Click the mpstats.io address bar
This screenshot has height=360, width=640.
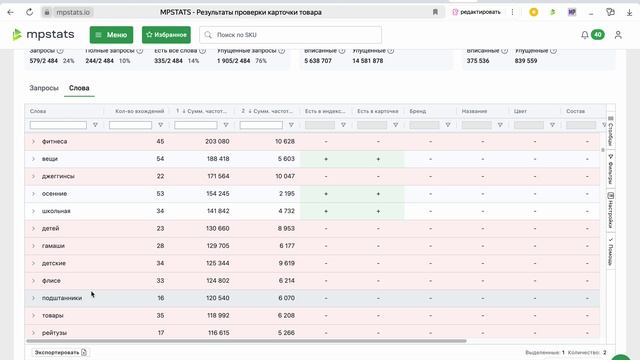coord(73,12)
